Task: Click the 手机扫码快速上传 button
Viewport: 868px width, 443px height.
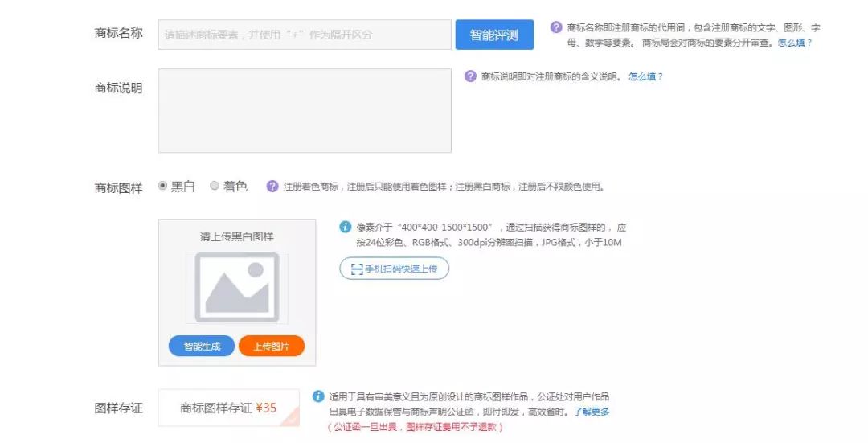Action: (394, 269)
